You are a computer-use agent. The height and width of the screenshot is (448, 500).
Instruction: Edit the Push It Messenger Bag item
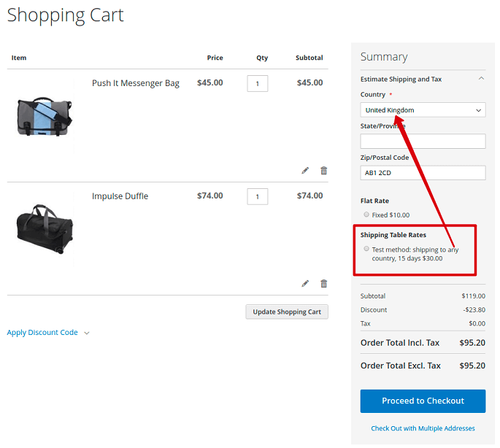point(305,171)
